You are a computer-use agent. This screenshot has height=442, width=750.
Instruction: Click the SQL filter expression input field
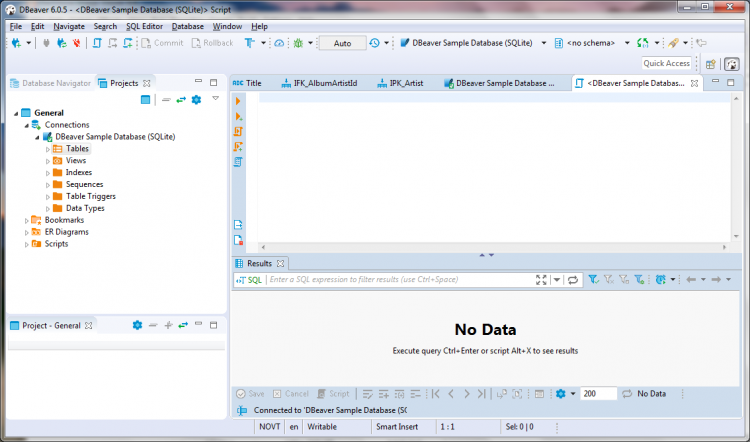pyautogui.click(x=400, y=280)
